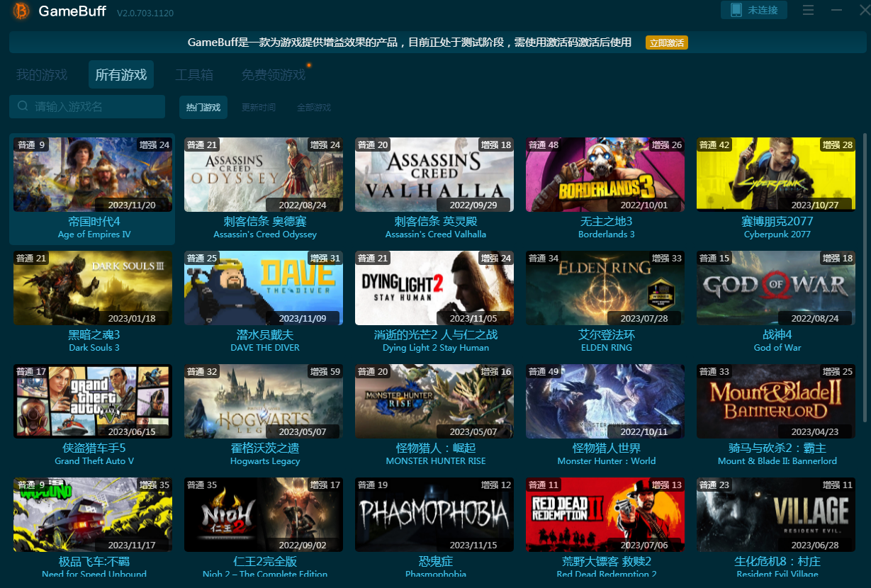Open the Dark Souls III thumbnail

[x=93, y=288]
